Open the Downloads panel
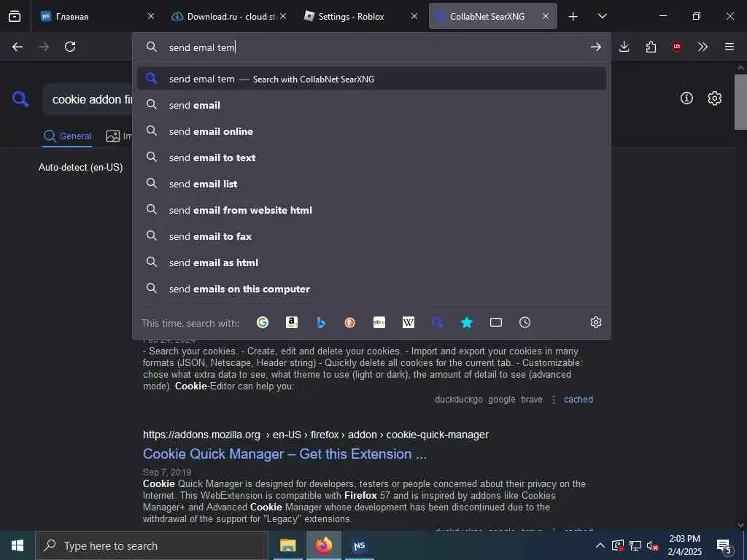Screen dimensions: 747x560 pos(624,47)
